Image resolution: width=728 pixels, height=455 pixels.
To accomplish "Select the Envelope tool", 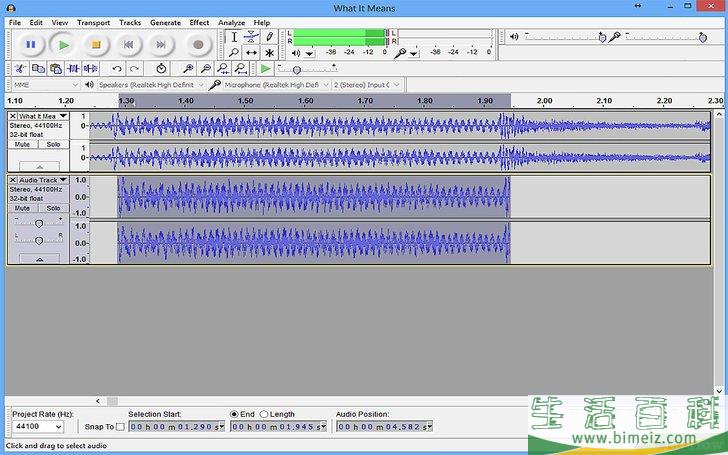I will [251, 37].
